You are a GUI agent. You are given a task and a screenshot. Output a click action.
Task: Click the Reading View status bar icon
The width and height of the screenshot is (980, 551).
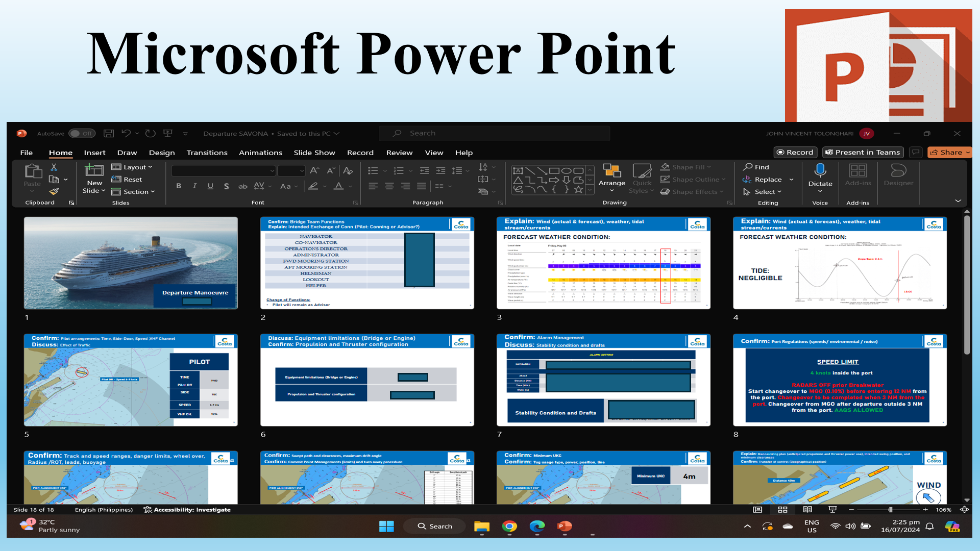click(x=807, y=510)
